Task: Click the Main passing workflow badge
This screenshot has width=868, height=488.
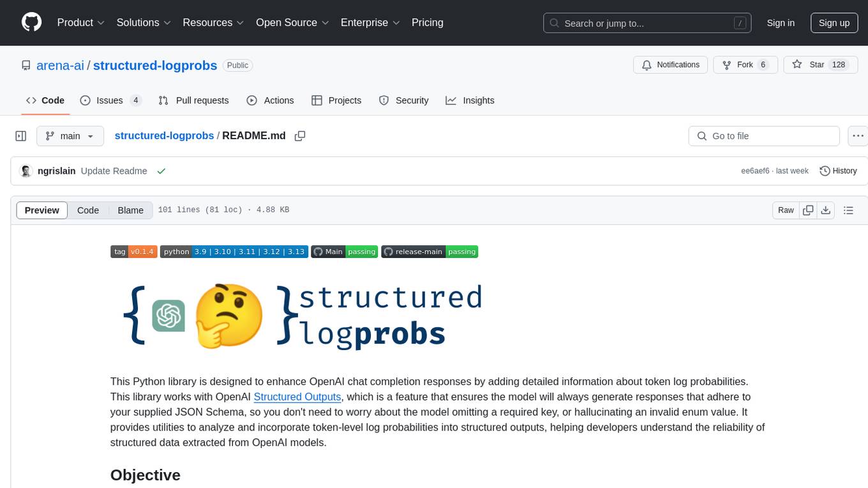Action: tap(345, 252)
